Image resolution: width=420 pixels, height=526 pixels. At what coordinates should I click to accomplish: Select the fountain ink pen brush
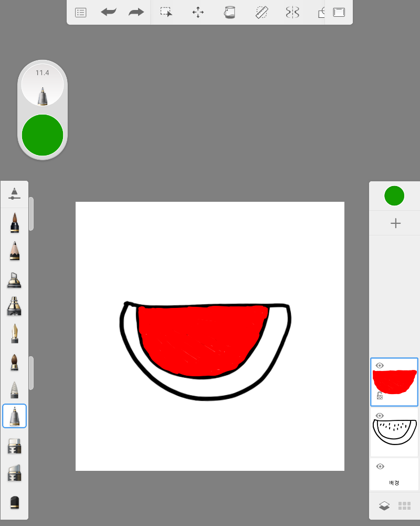tap(14, 334)
